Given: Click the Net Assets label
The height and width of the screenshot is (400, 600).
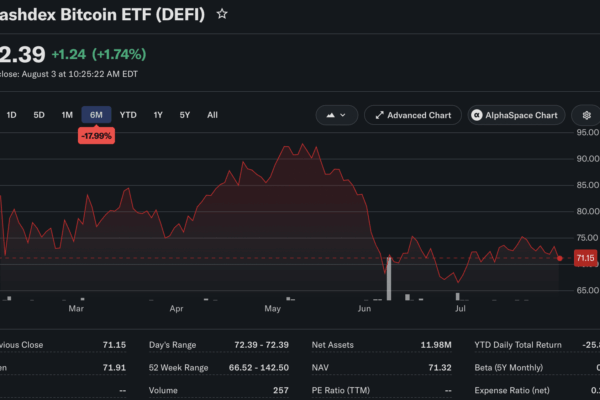Looking at the screenshot, I should pos(333,345).
